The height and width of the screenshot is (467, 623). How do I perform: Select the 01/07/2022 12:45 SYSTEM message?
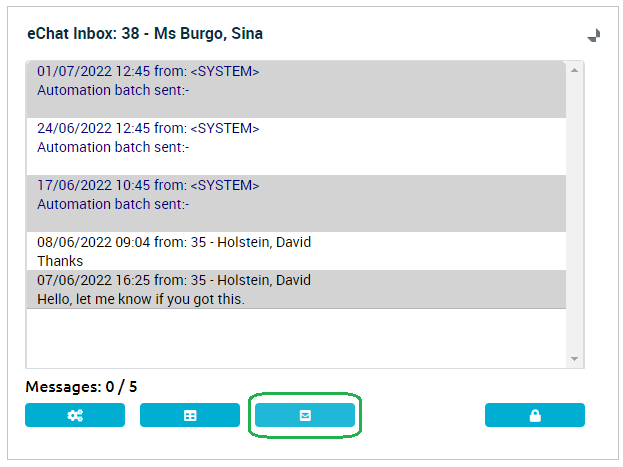pos(296,90)
